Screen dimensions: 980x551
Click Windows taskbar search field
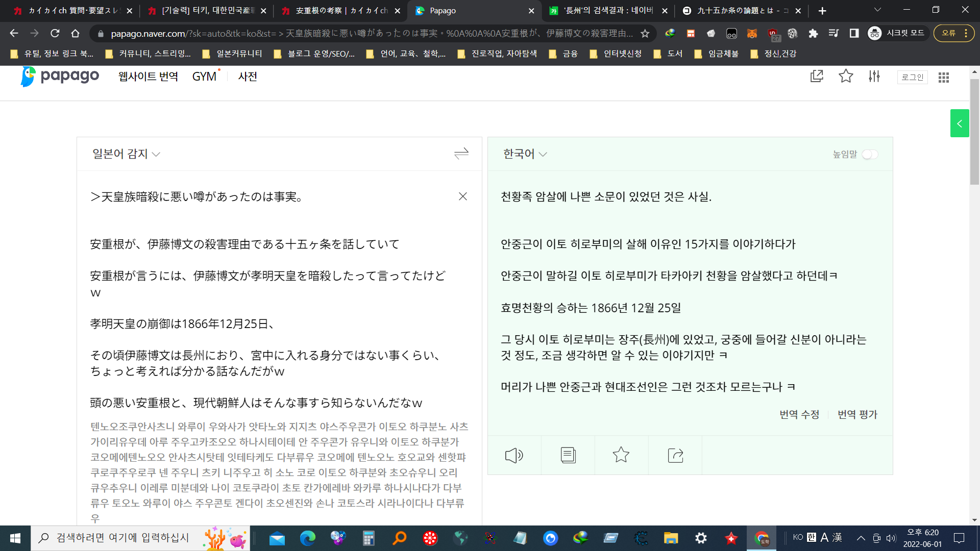coord(122,538)
